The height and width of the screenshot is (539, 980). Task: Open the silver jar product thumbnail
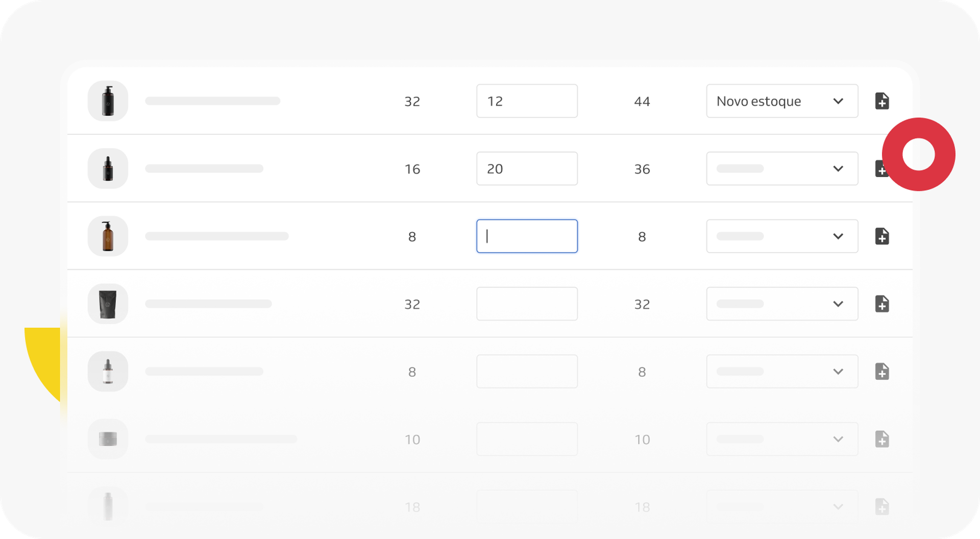[108, 439]
